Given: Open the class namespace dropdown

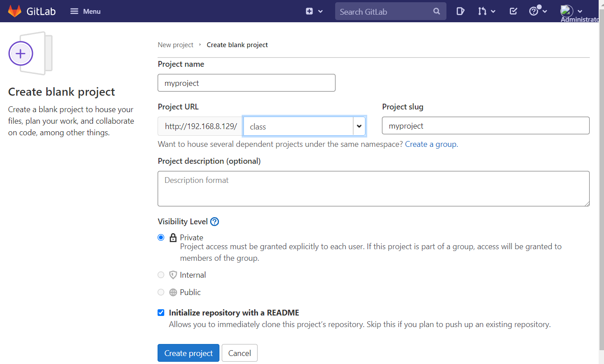Looking at the screenshot, I should point(304,126).
